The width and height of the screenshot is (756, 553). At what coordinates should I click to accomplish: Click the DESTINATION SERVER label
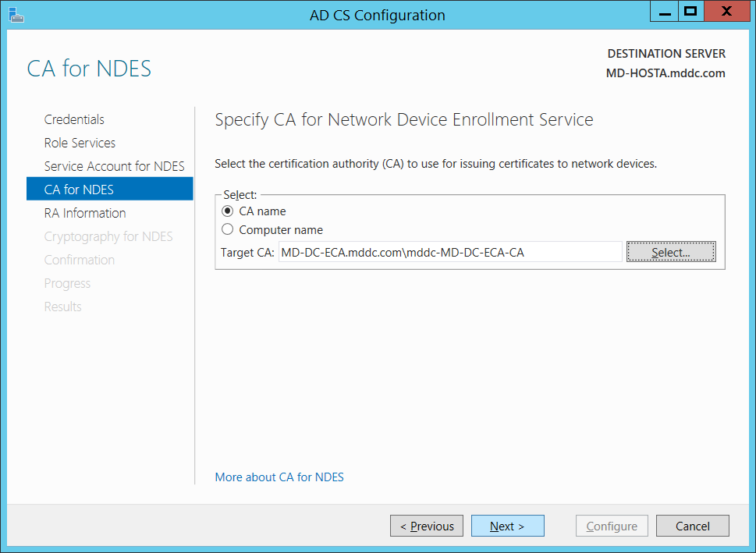[666, 54]
